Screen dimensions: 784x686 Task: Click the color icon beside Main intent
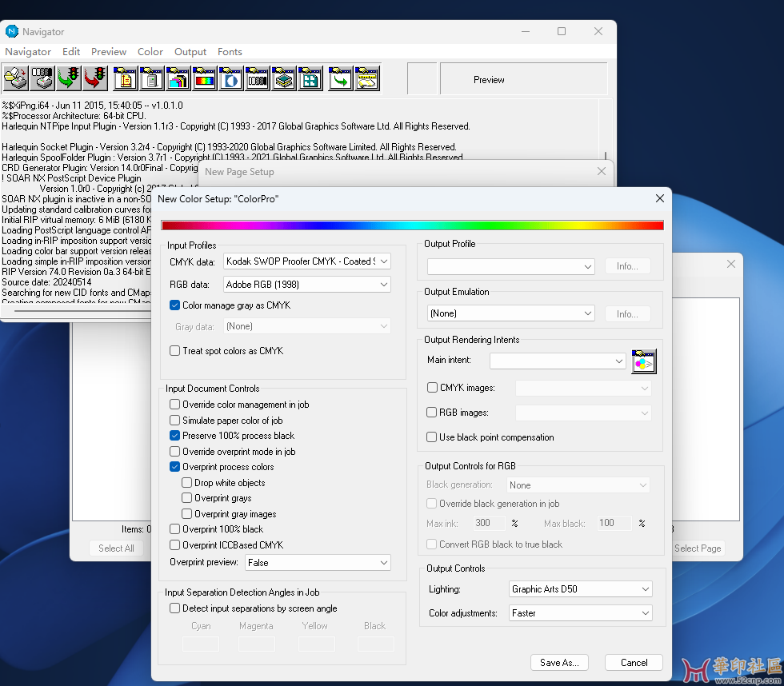(x=643, y=361)
